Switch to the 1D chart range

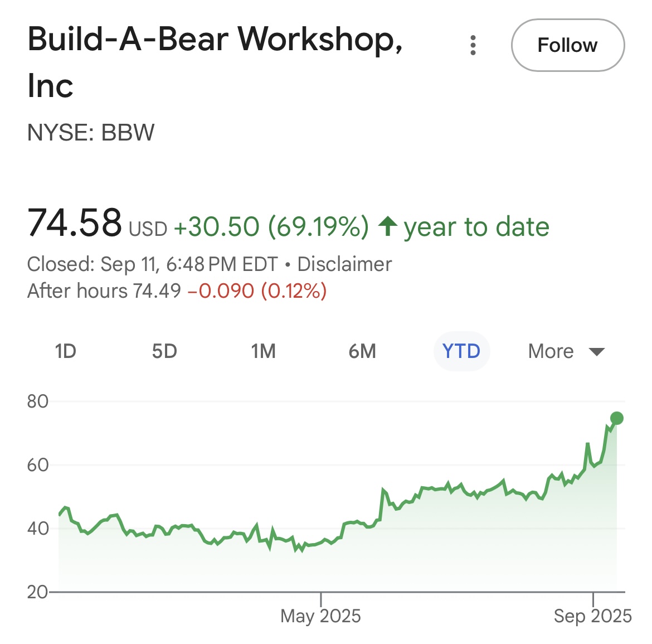[x=66, y=351]
